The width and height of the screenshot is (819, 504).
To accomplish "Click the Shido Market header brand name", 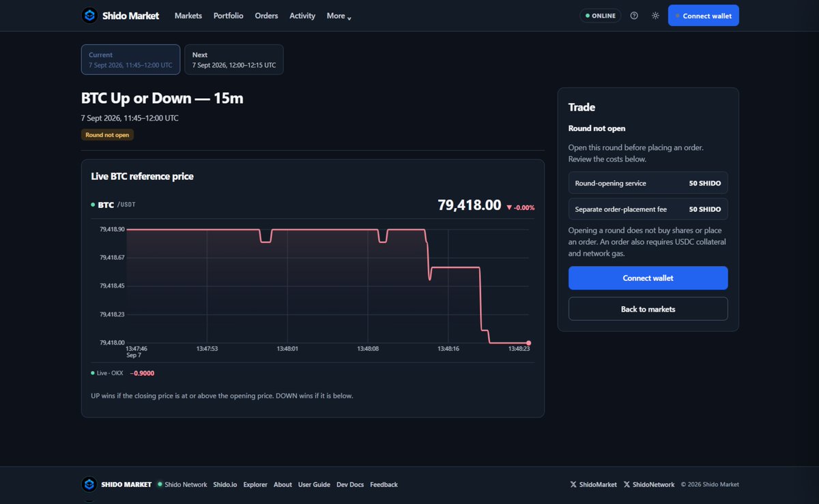I will [130, 16].
